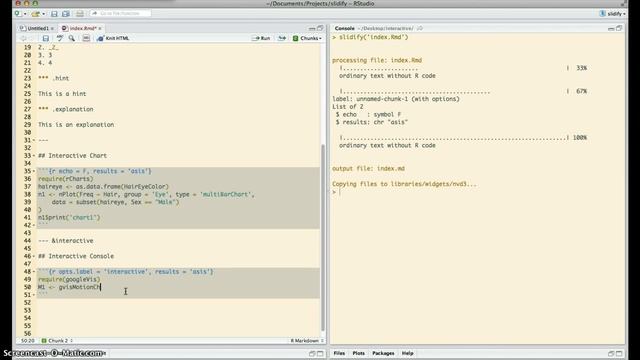Click the editor vertical scrollbar
The image size is (640, 360).
pos(323,237)
